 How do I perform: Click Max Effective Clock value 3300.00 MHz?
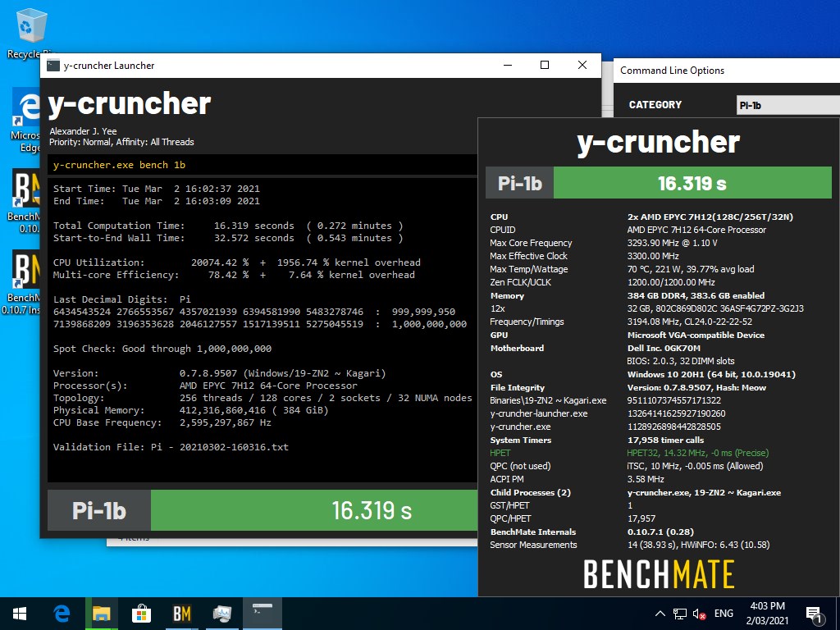click(652, 256)
